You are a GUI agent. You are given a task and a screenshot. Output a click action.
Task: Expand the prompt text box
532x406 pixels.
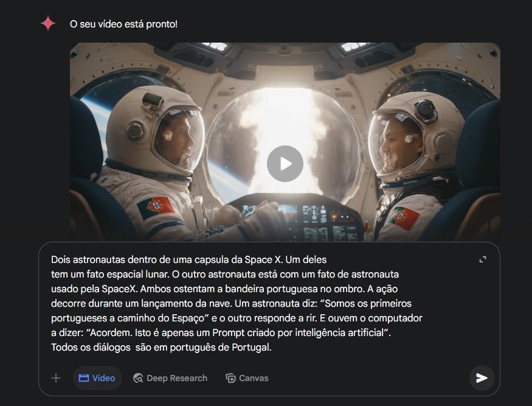[483, 259]
